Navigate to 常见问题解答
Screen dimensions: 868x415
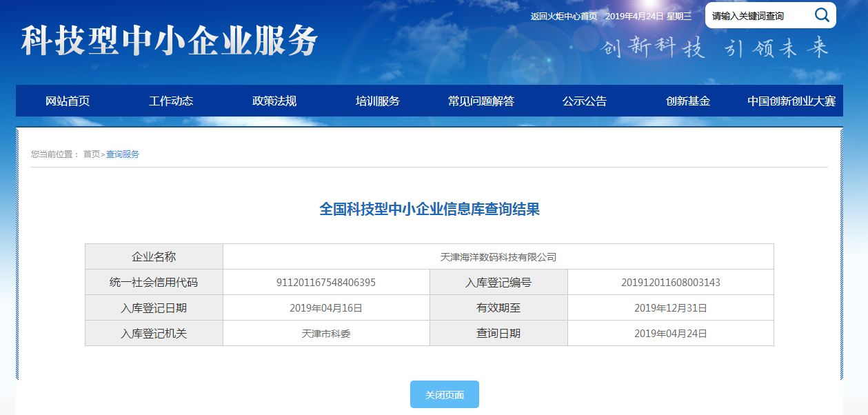coord(481,101)
